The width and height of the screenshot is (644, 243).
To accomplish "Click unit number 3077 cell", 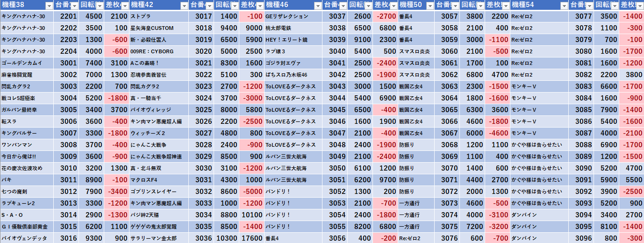I will 582,16.
